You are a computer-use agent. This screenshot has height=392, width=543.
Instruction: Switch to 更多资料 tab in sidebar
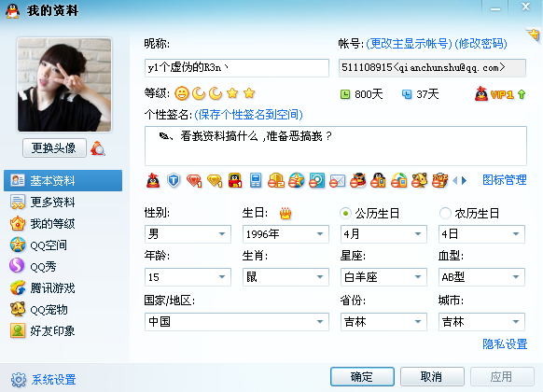[x=63, y=202]
